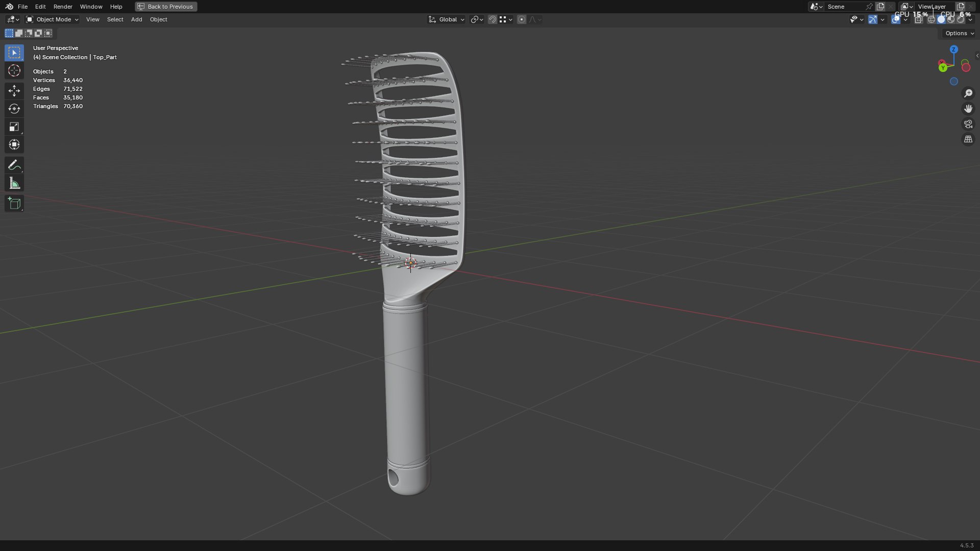Click the Zoom view magnifier icon
The image size is (980, 551).
pyautogui.click(x=968, y=93)
